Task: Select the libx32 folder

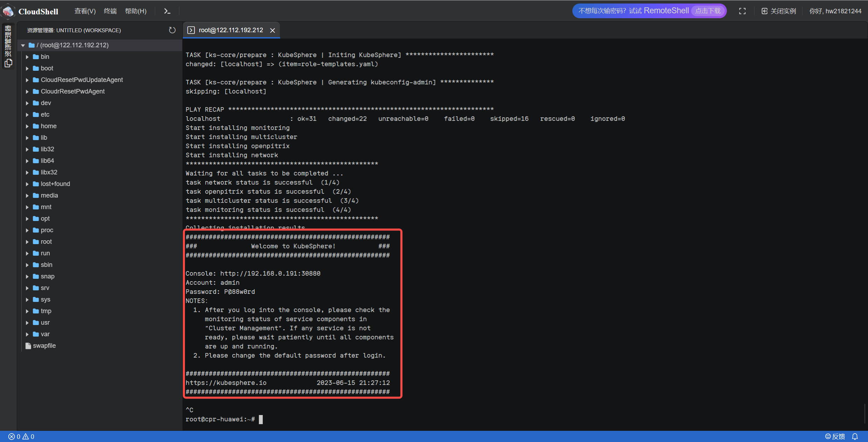Action: [x=100, y=172]
